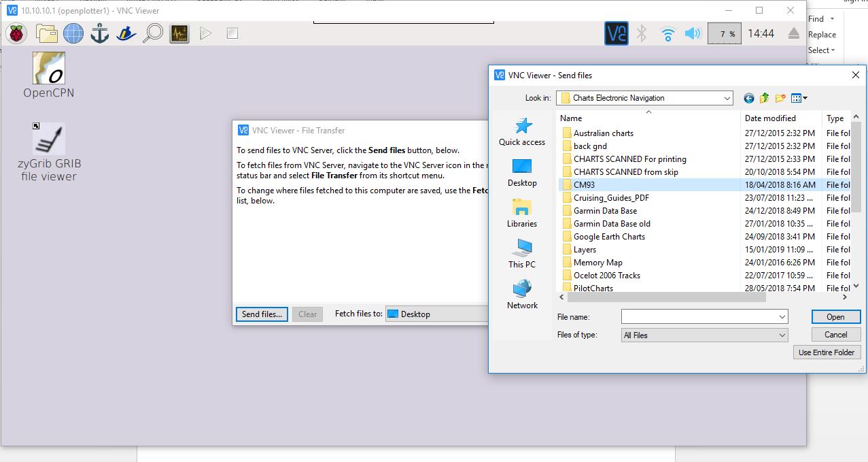The width and height of the screenshot is (868, 462).
Task: Expand the view mode menu arrow
Action: tap(805, 98)
